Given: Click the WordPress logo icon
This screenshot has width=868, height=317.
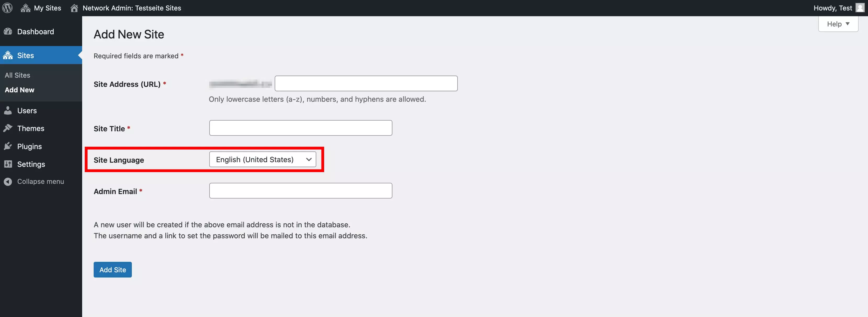Looking at the screenshot, I should 8,8.
